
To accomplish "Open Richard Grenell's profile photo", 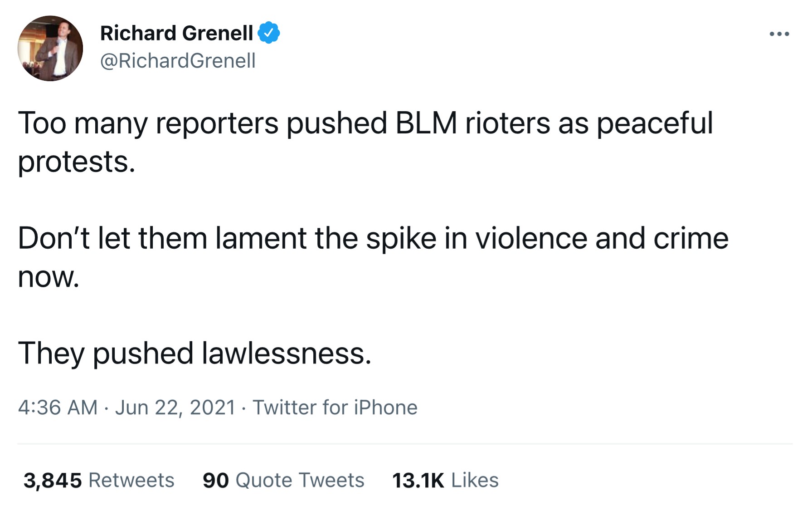I will point(50,49).
